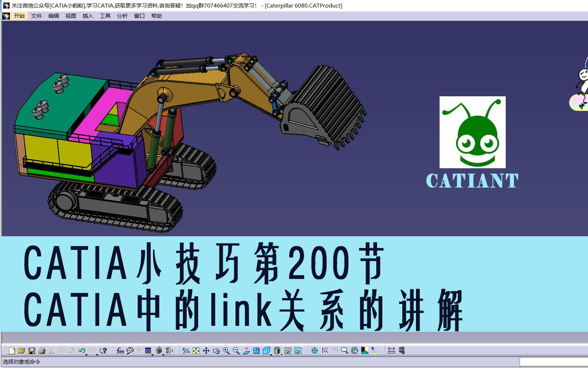Viewport: 588px width, 368px height.
Task: Activate Fly Mode airplane icon
Action: tap(186, 351)
